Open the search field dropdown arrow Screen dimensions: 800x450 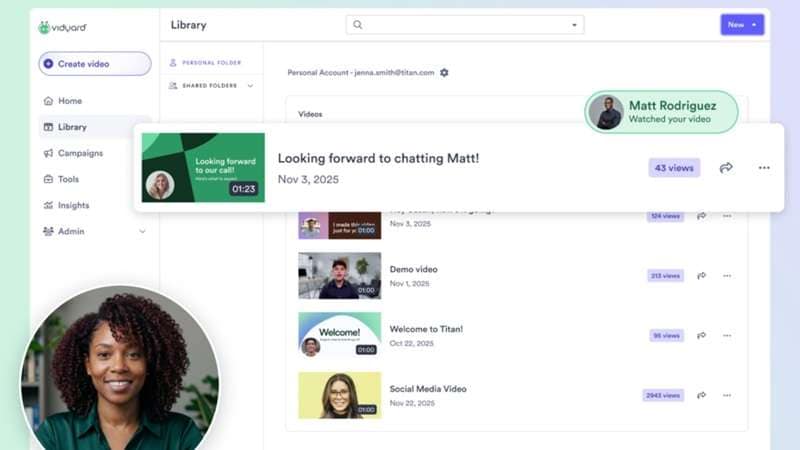(x=574, y=25)
